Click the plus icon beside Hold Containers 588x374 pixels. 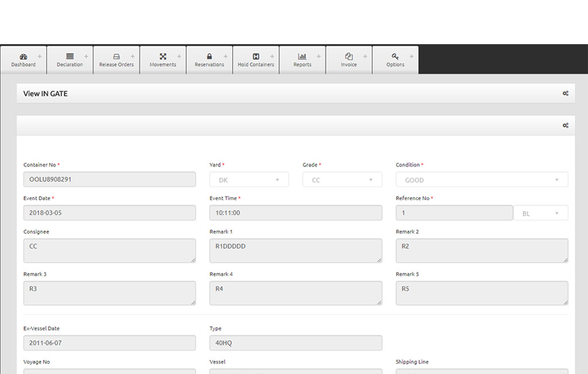tap(272, 56)
